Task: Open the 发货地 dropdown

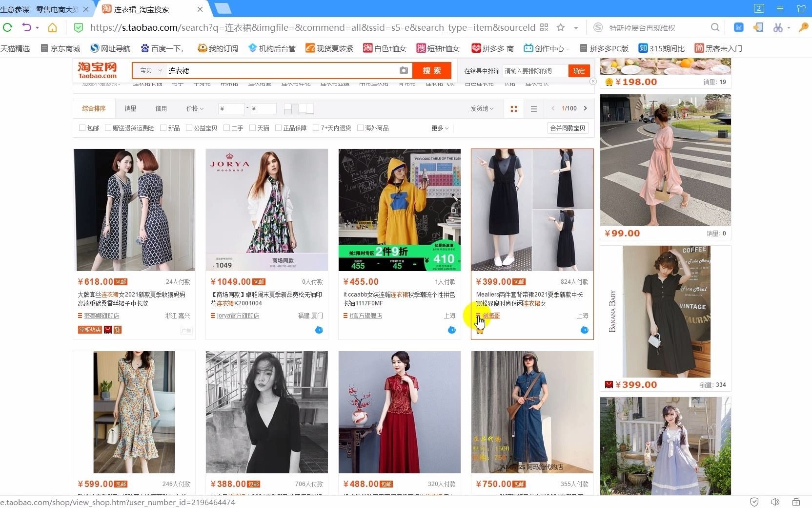Action: point(482,108)
